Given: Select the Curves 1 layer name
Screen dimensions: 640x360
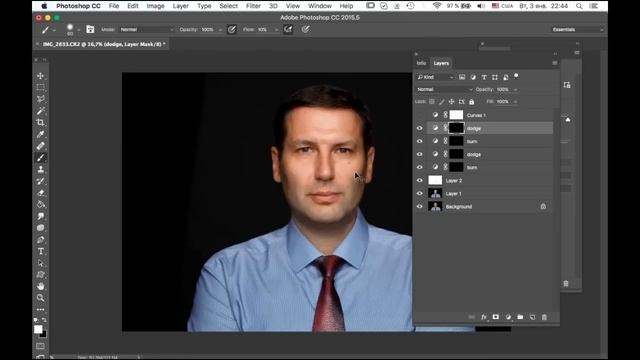Looking at the screenshot, I should (x=476, y=116).
